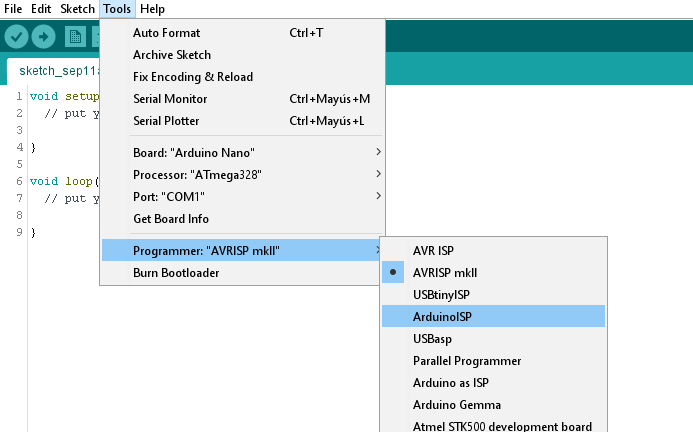
Task: Open the Help menu
Action: (x=152, y=9)
